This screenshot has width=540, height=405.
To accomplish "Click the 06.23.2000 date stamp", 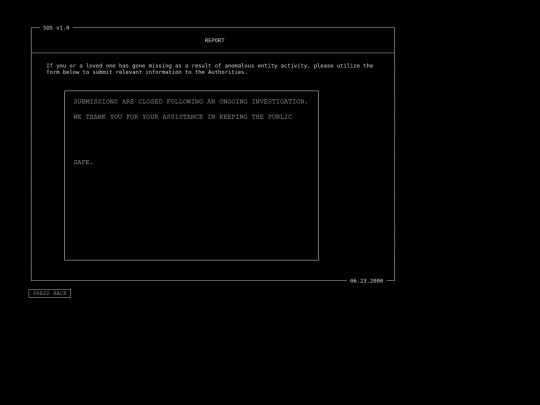I will tap(366, 281).
